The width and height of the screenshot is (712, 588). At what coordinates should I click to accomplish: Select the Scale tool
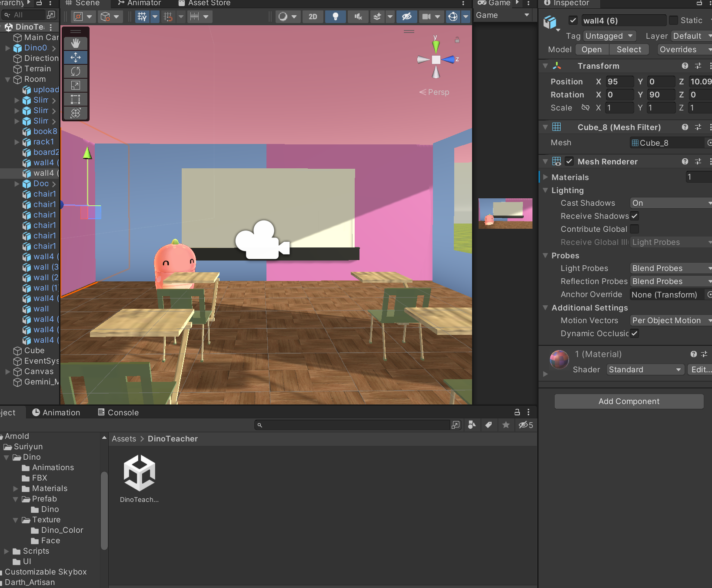[76, 85]
